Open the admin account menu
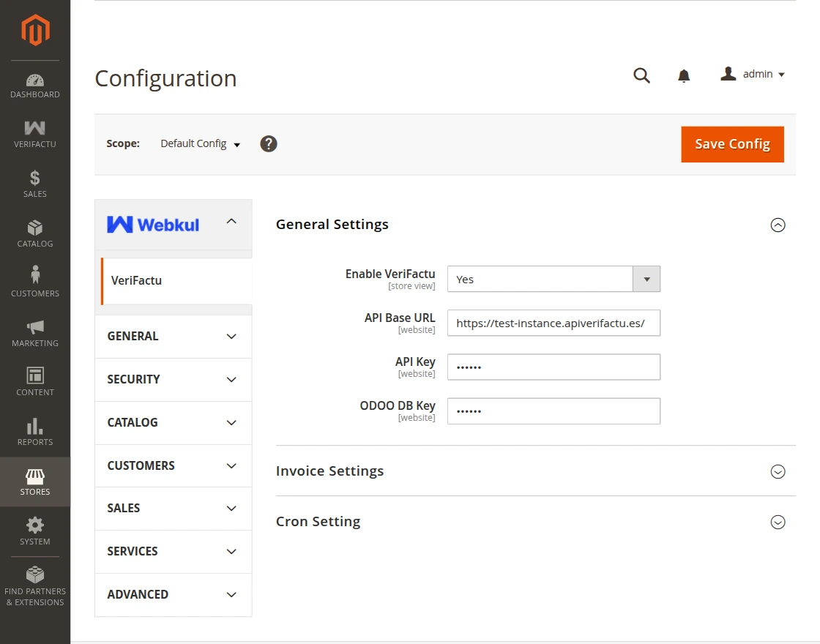This screenshot has height=644, width=820. pos(753,74)
